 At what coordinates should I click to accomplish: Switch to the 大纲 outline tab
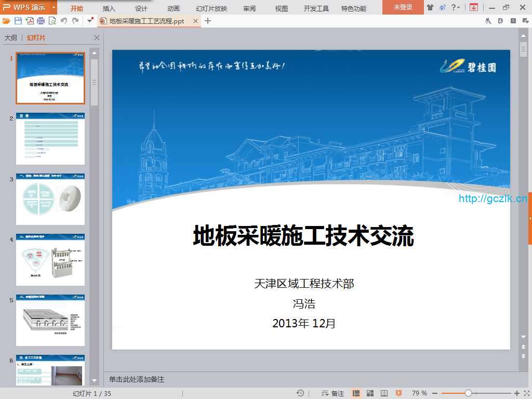[11, 38]
